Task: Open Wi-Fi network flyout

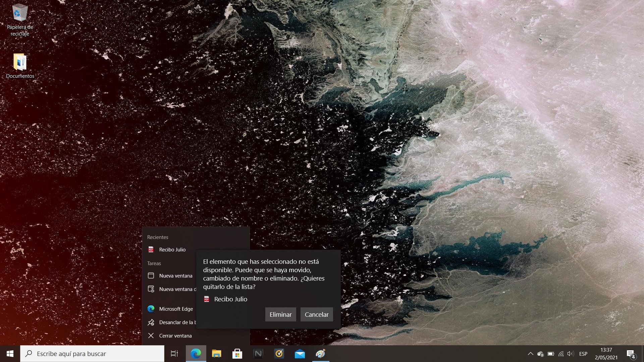Action: click(x=561, y=354)
